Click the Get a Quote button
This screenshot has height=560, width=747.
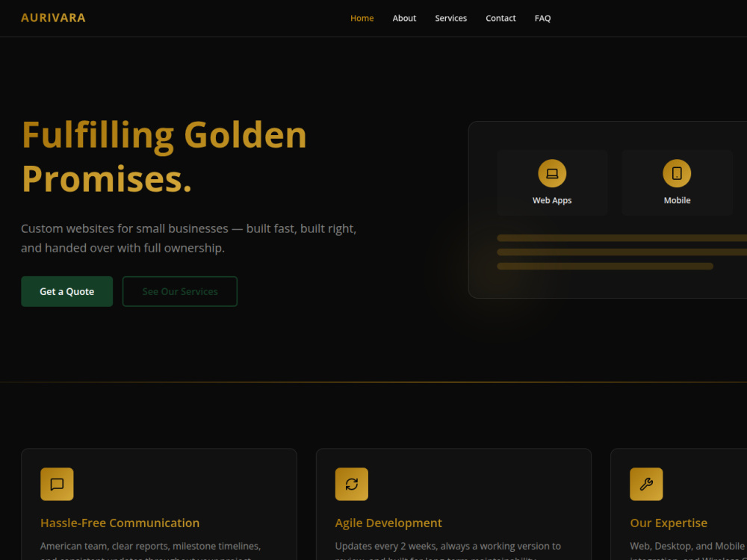click(x=66, y=291)
